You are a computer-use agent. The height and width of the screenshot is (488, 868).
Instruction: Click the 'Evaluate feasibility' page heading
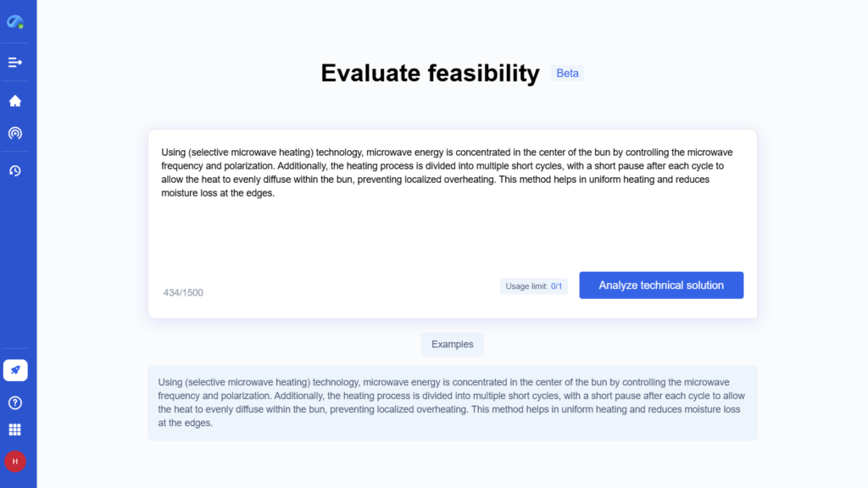430,74
